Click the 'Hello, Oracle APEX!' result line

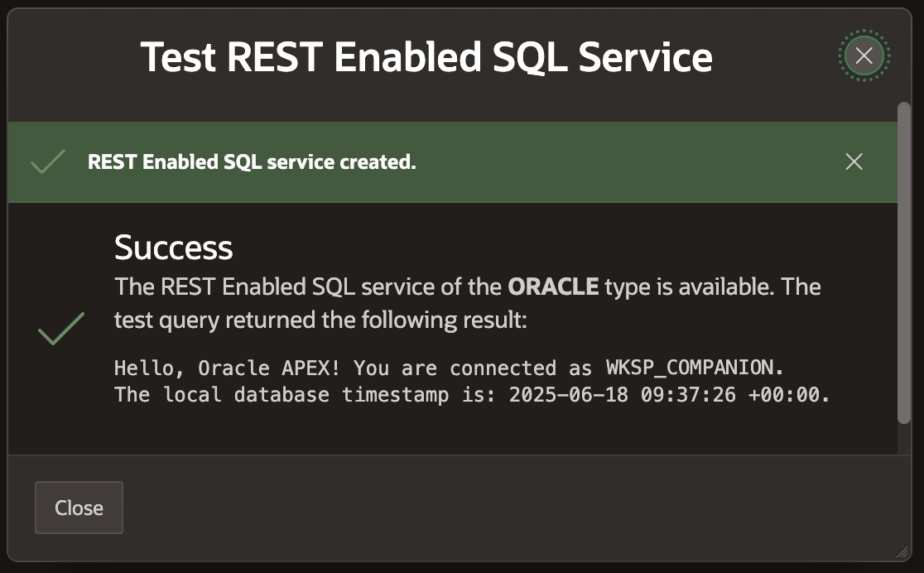click(449, 368)
